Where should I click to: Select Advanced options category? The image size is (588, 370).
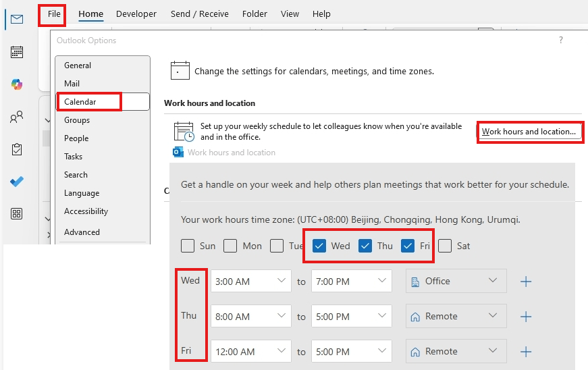pyautogui.click(x=103, y=232)
